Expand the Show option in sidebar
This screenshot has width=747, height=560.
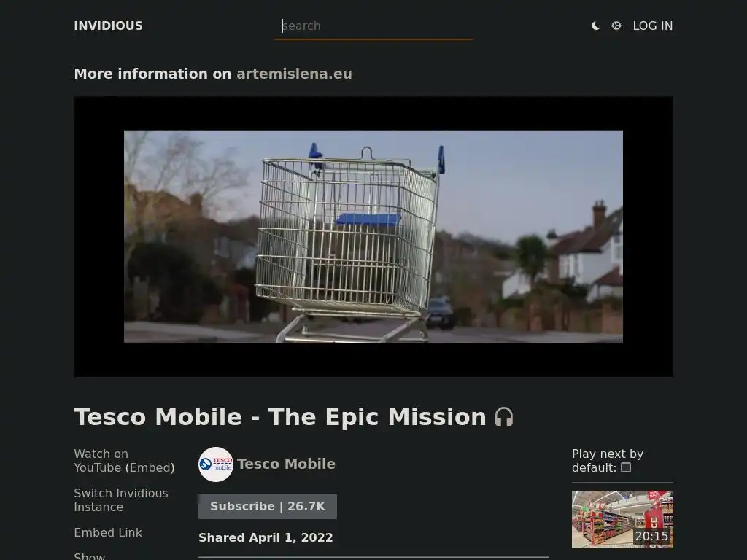[90, 556]
